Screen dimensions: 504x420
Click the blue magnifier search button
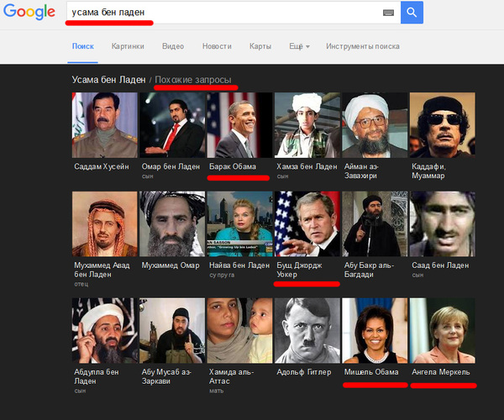tap(411, 13)
